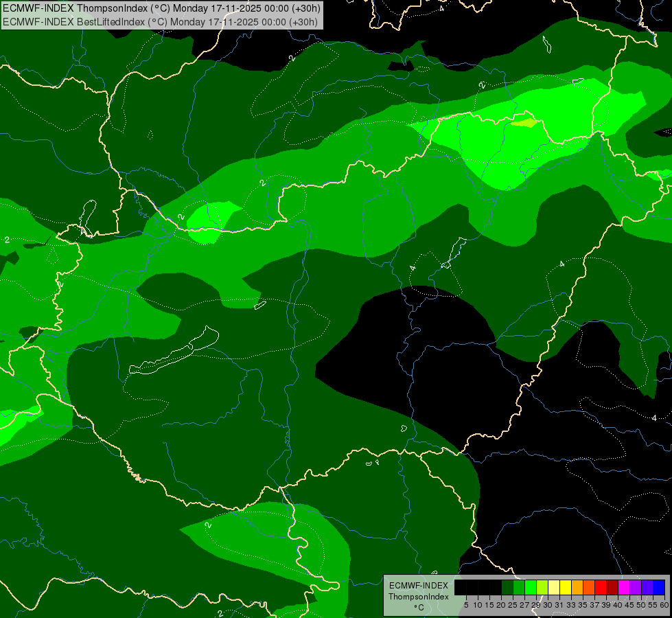Select the pure yellow 31-33 legend swatch

point(566,588)
